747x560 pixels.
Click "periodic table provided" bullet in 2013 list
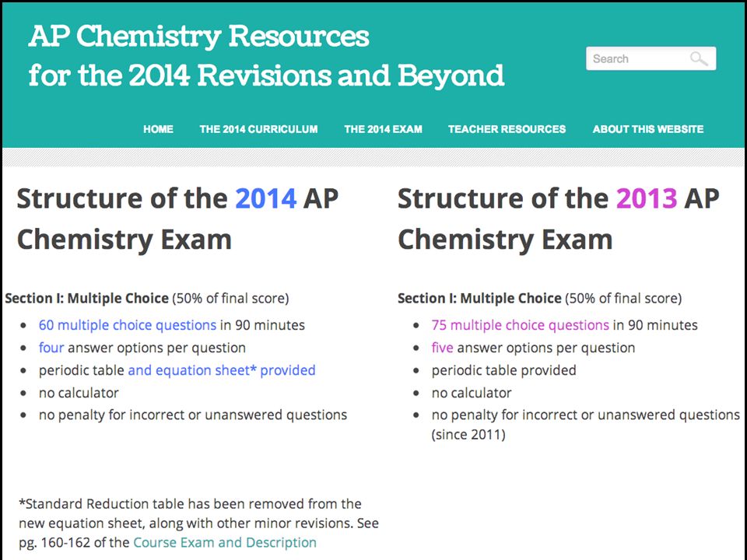coord(503,370)
